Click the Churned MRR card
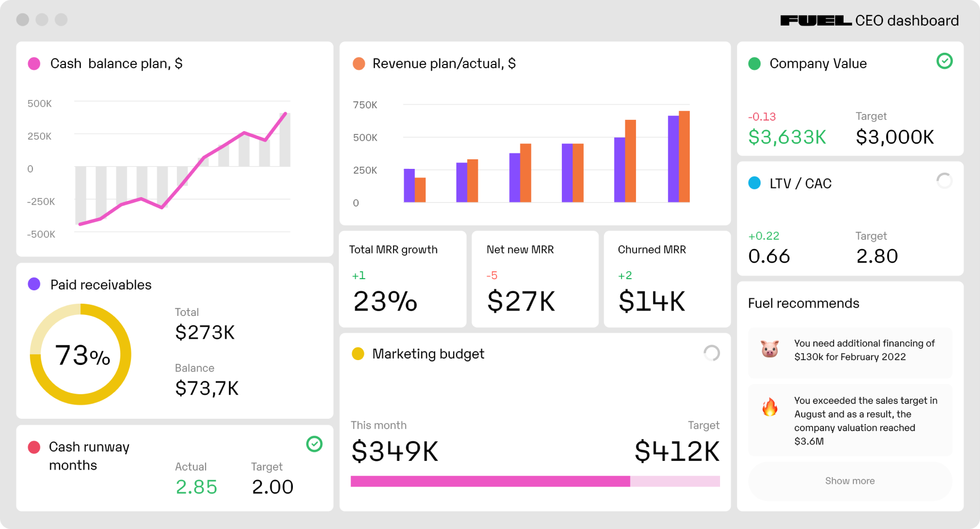 (667, 279)
